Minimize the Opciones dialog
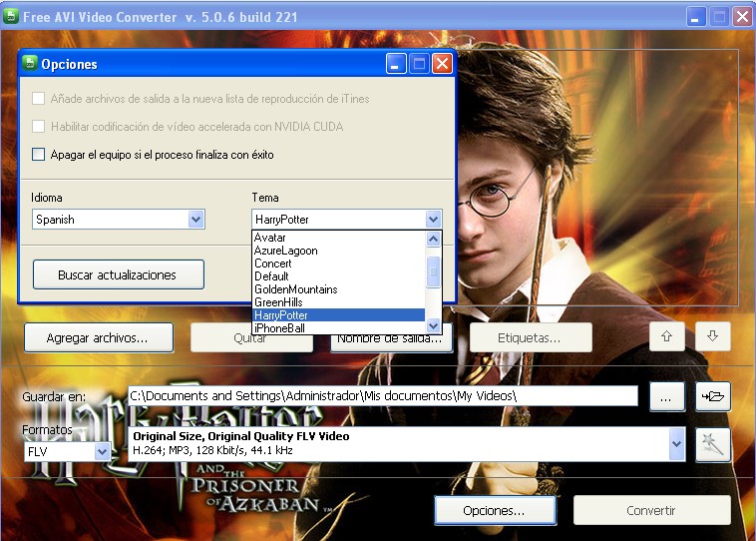Image resolution: width=756 pixels, height=541 pixels. pos(395,64)
